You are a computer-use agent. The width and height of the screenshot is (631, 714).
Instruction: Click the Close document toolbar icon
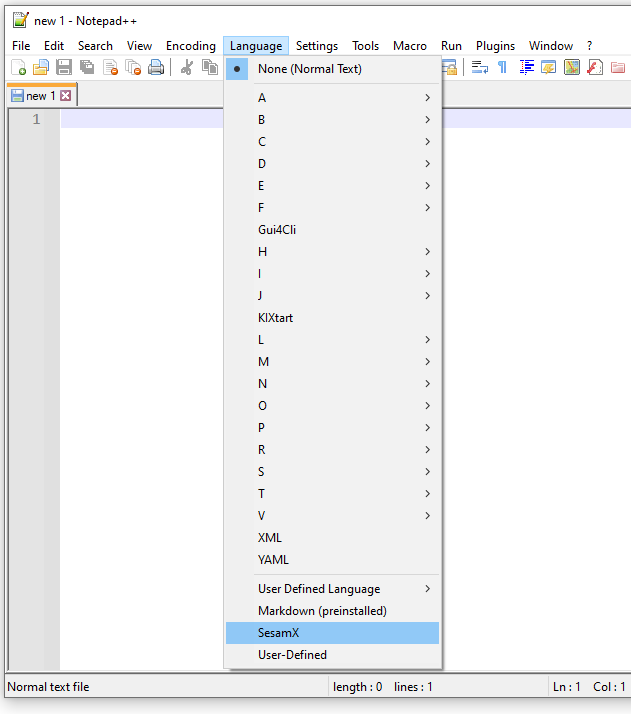coord(110,67)
